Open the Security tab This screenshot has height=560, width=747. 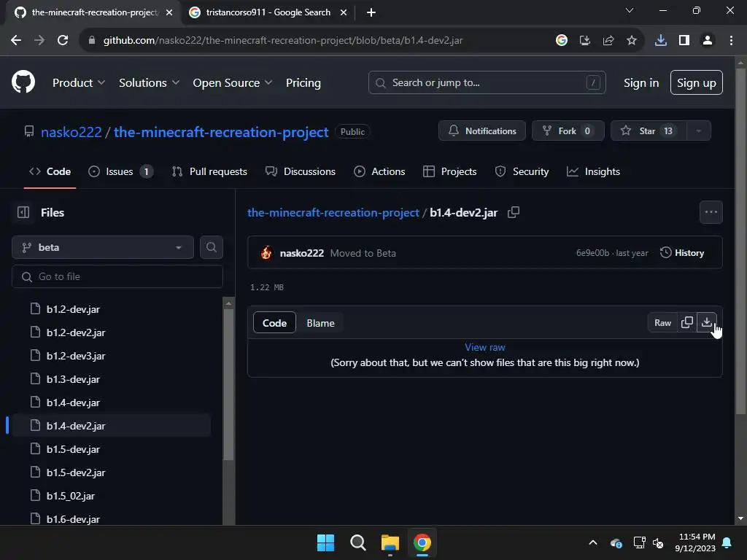tap(522, 171)
